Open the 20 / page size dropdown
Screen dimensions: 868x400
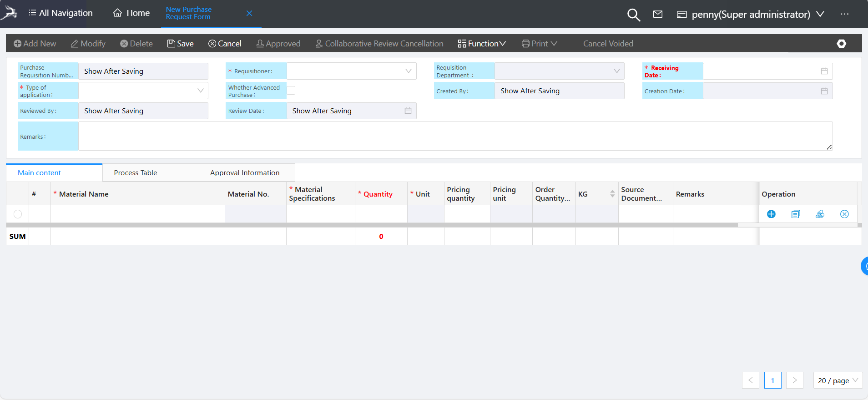coord(838,380)
